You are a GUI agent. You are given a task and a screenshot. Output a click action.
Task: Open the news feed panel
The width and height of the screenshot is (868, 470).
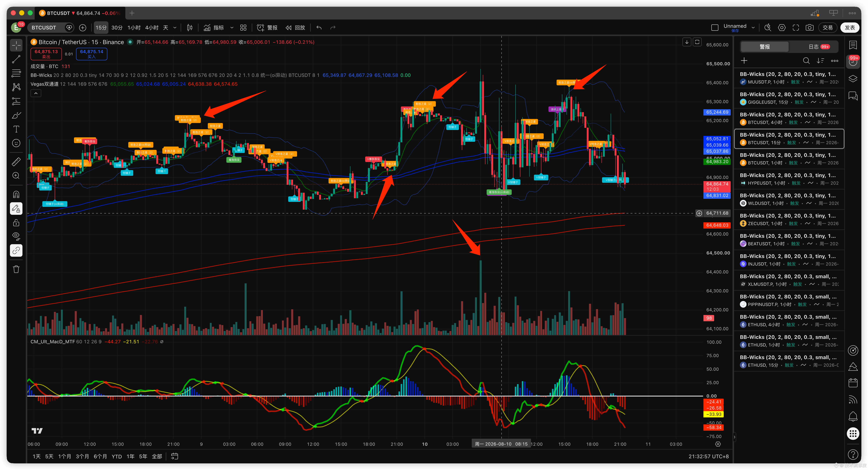point(853,400)
